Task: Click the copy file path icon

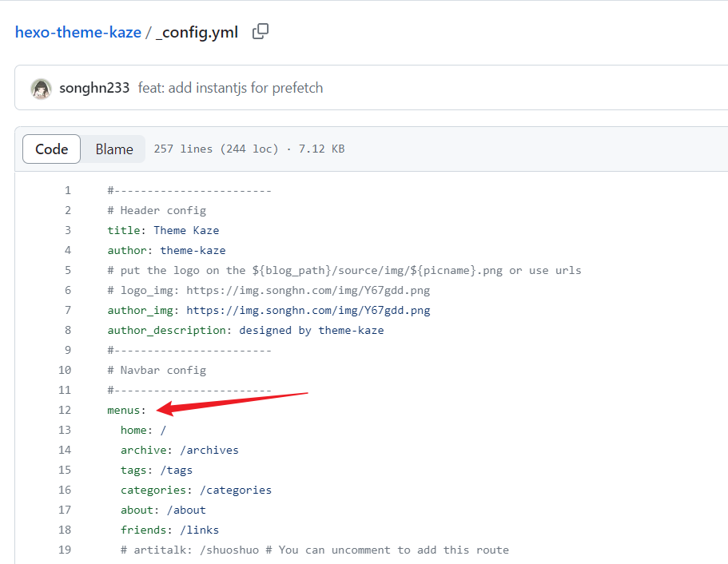Action: [260, 31]
